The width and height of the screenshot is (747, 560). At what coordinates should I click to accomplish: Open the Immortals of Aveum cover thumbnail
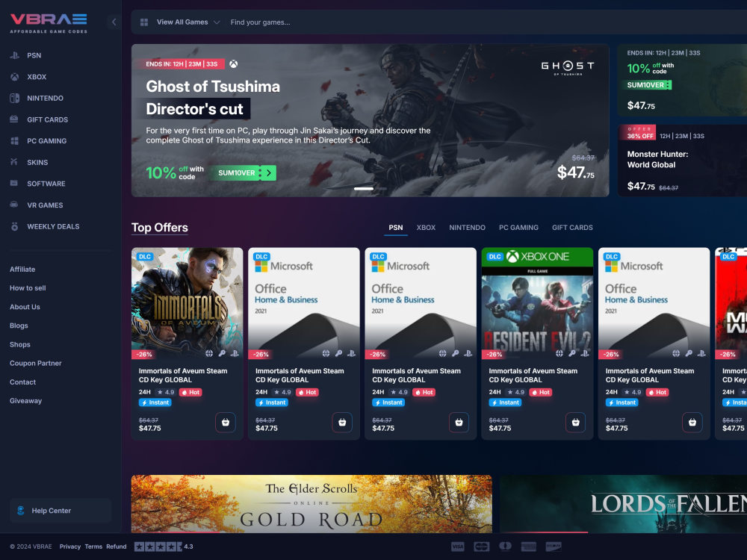(x=187, y=303)
